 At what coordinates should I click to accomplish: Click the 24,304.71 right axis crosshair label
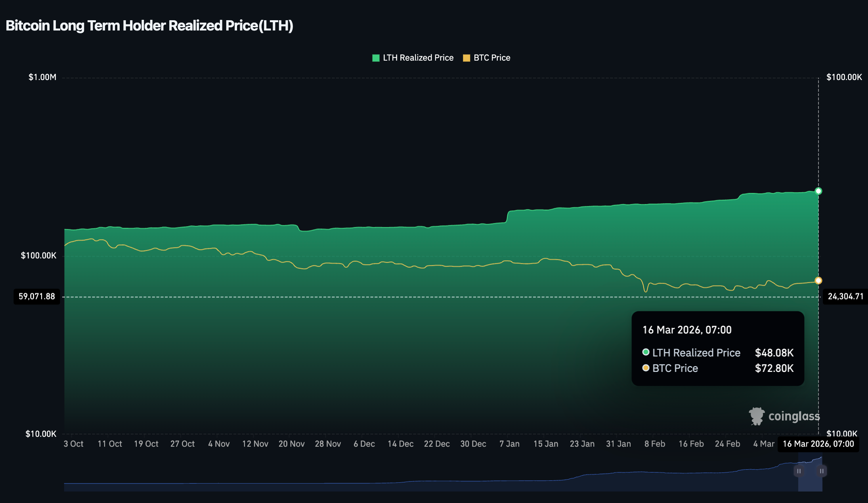coord(845,297)
